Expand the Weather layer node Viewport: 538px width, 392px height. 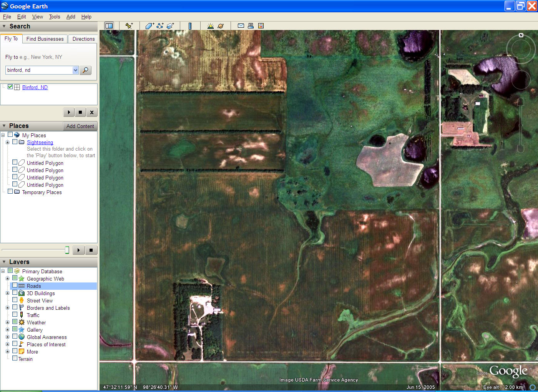pos(7,322)
